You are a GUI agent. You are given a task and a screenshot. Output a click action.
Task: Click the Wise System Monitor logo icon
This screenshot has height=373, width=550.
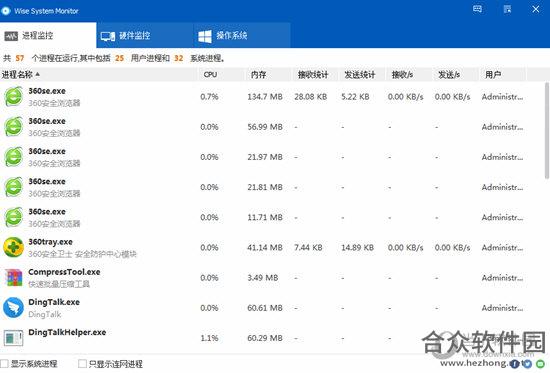click(5, 11)
